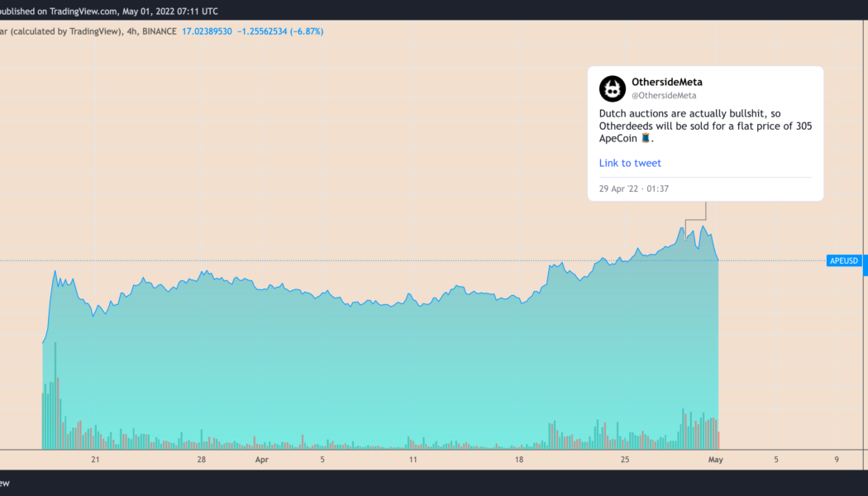Click the @OthersideMeta username handle
This screenshot has width=868, height=496.
coord(664,95)
